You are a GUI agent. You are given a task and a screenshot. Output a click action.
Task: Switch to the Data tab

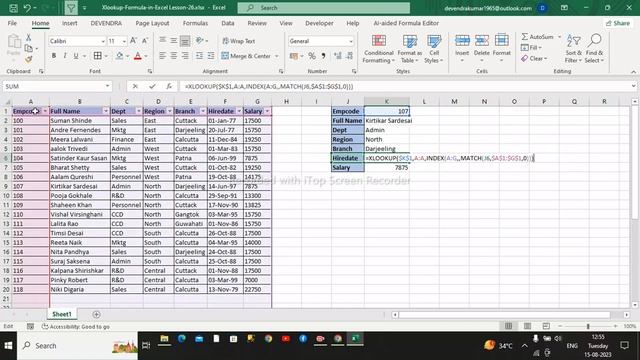[x=228, y=23]
